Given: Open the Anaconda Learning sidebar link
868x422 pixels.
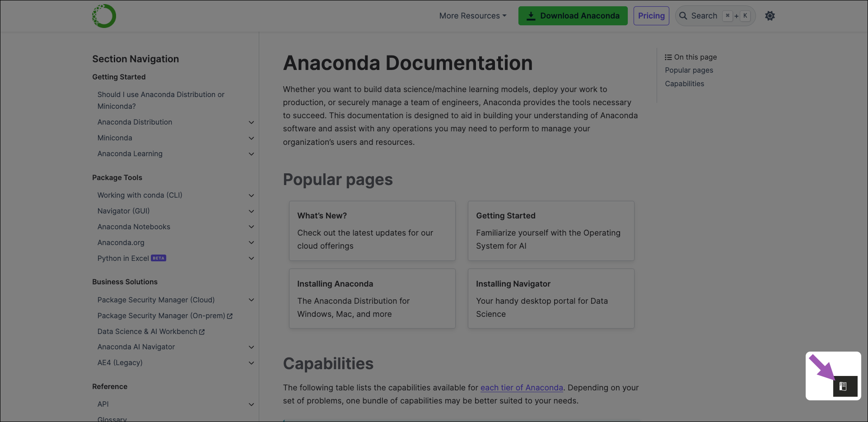Looking at the screenshot, I should [130, 153].
